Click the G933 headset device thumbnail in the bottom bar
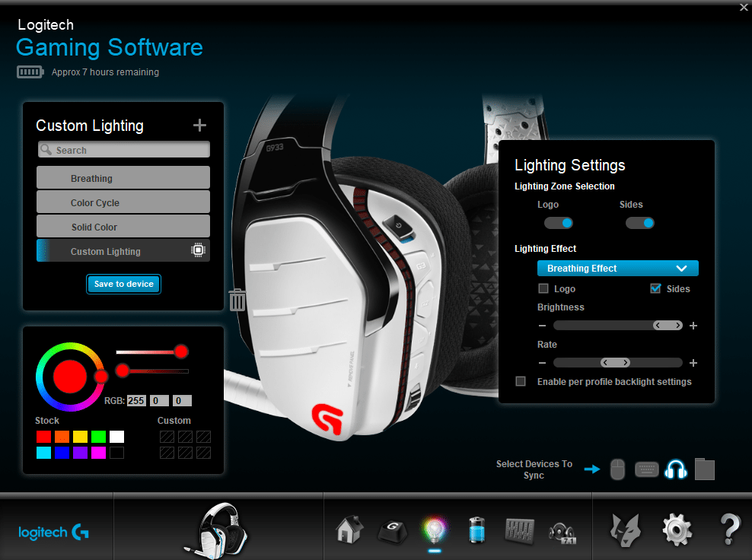Viewport: 752px width, 560px height. coord(217,530)
